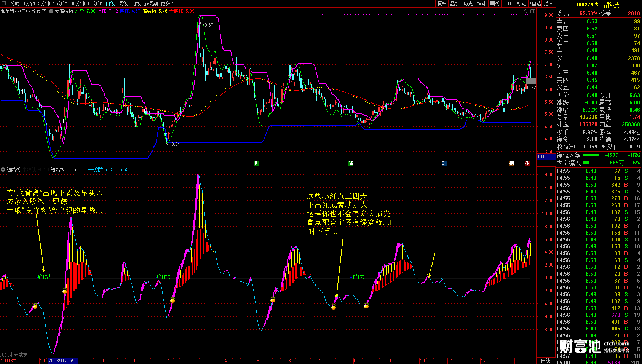Open the 多周期 multi-period view

[151, 3]
